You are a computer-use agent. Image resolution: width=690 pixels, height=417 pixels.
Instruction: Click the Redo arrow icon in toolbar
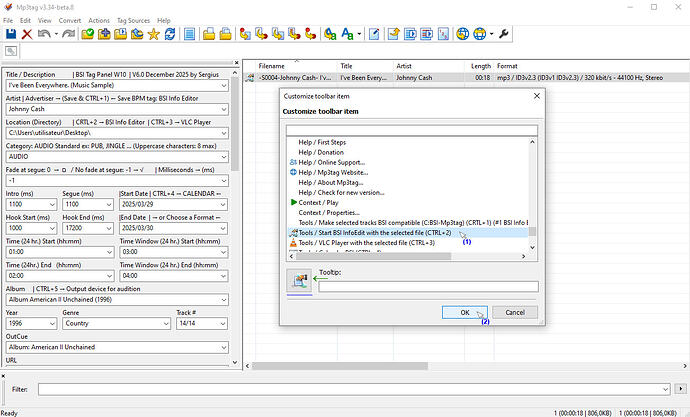click(68, 34)
